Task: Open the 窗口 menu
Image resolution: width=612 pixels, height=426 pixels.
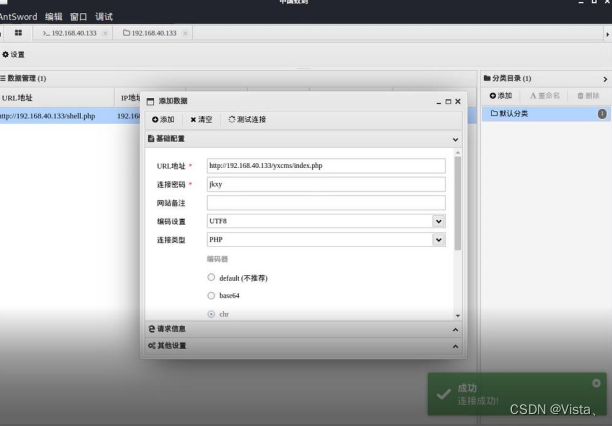Action: point(78,17)
